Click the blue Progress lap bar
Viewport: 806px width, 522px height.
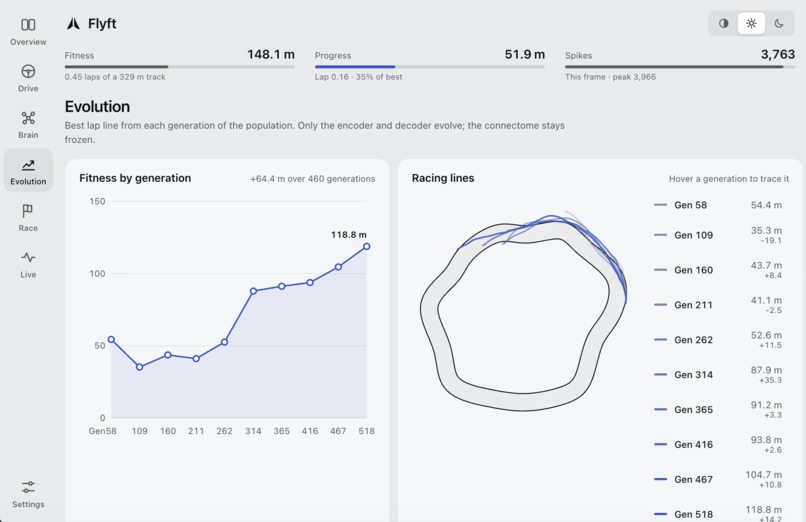coord(430,66)
